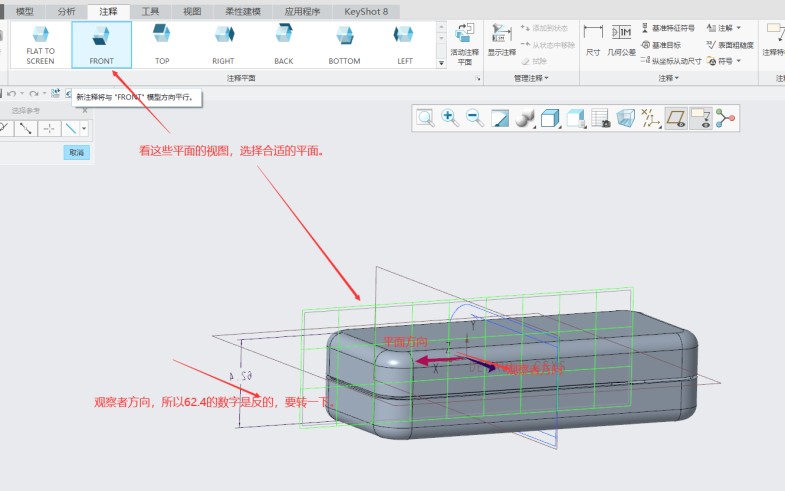Open the 符号 symbol dropdown
Image resolution: width=785 pixels, height=491 pixels.
pyautogui.click(x=724, y=60)
